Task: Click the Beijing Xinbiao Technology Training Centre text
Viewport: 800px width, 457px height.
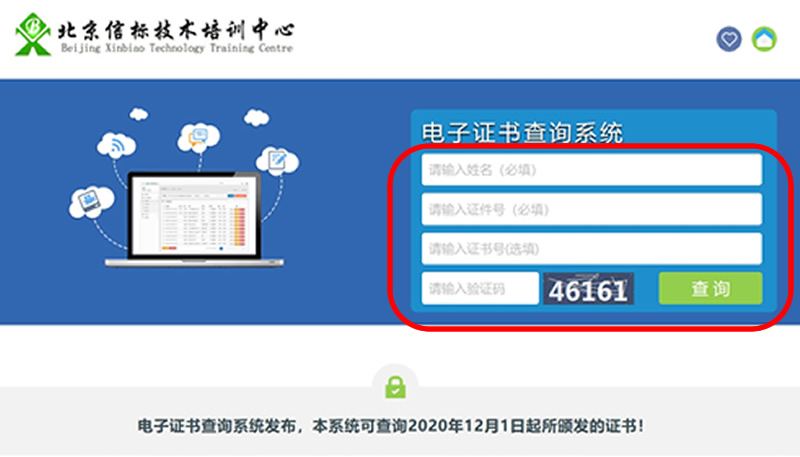Action: coord(177,49)
